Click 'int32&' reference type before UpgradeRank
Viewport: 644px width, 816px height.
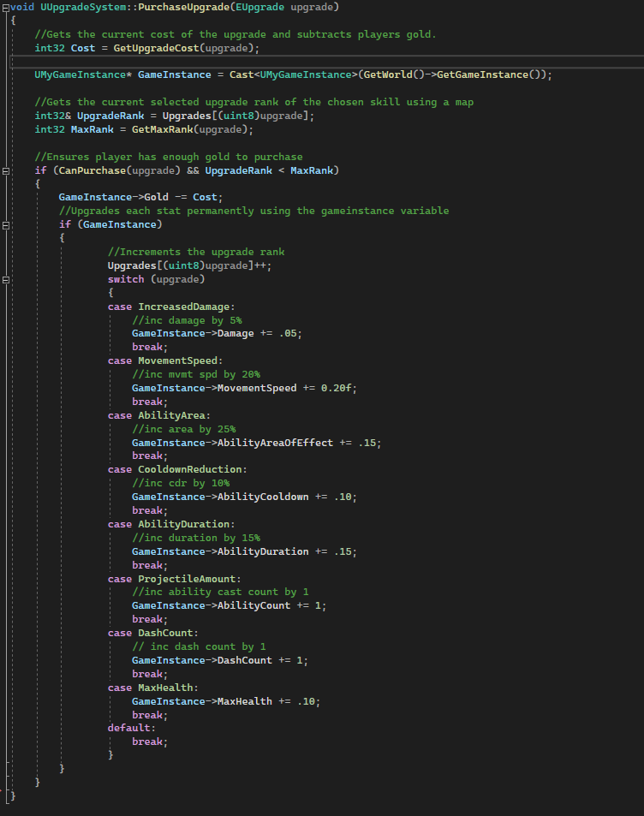coord(52,116)
